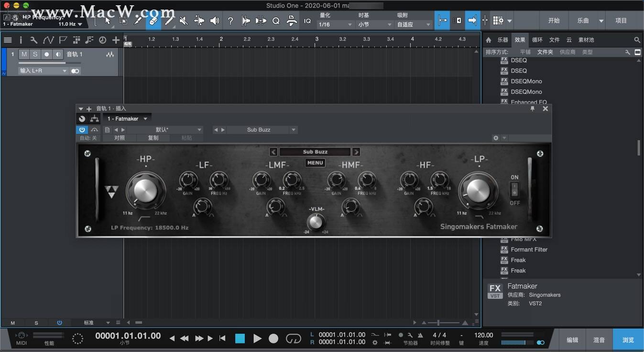Open the IQ quantize panel

[x=307, y=21]
